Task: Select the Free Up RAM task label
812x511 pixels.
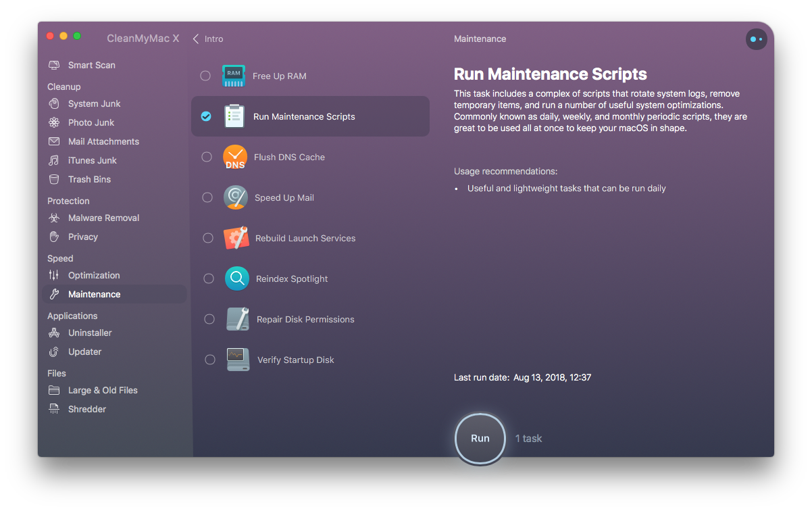Action: 280,76
